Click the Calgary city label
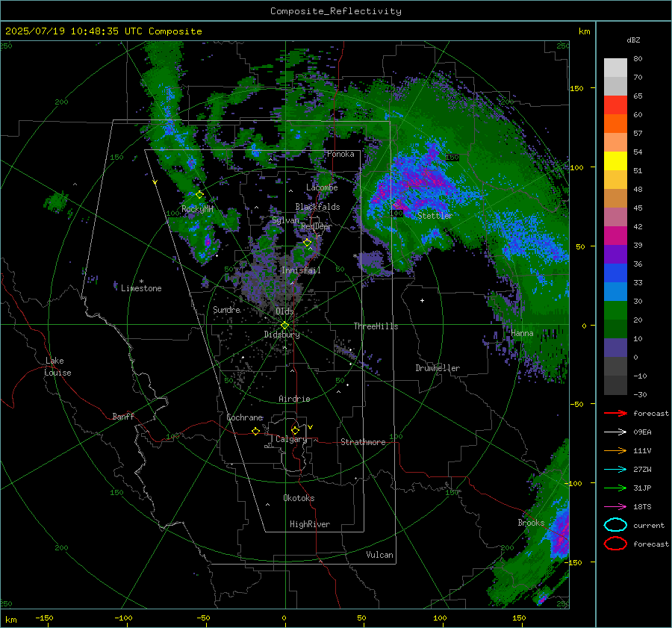Screen dimensions: 672x628 [291, 439]
